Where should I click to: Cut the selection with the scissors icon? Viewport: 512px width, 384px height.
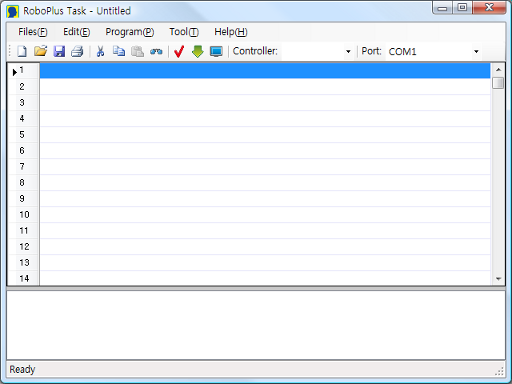point(100,51)
